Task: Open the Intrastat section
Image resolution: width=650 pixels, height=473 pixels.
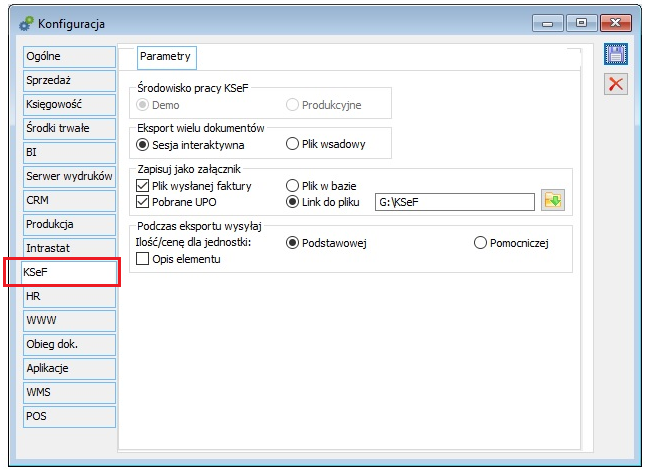Action: pyautogui.click(x=69, y=249)
